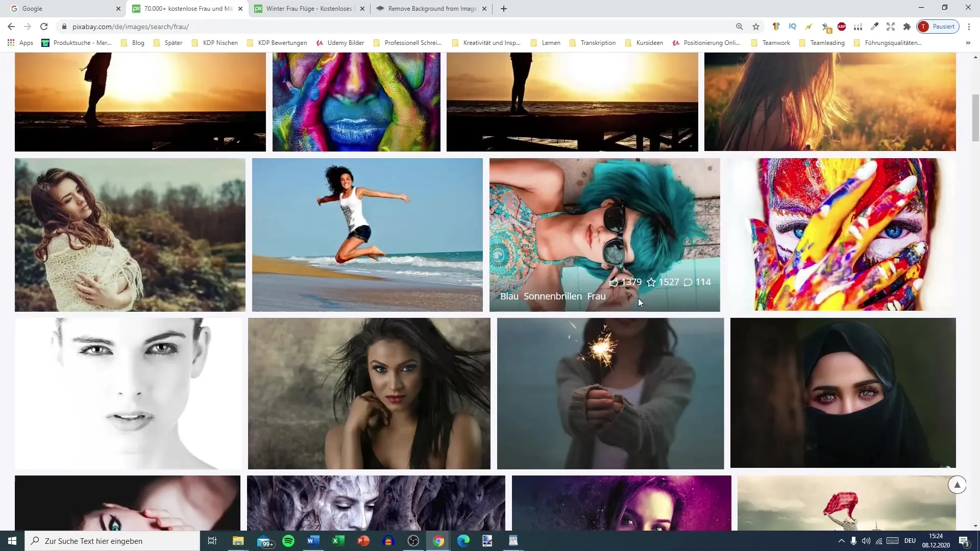Open the fullscreen arrows extension
The image size is (980, 551).
(x=891, y=27)
